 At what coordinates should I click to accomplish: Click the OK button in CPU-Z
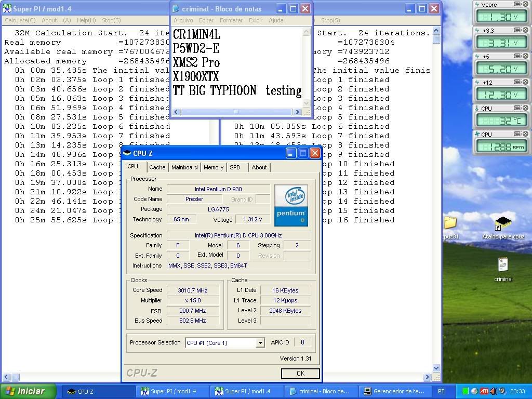(x=300, y=373)
